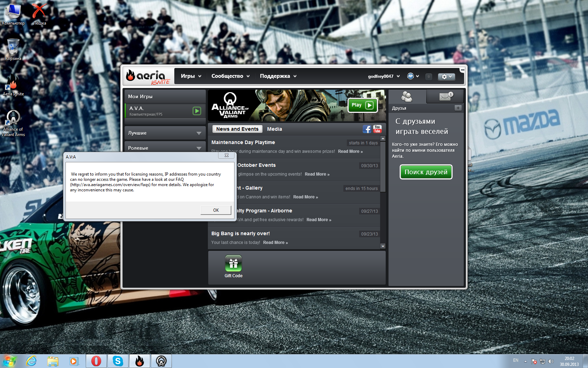Screen dimensions: 588x368
Task: Open the network icon in the system tray
Action: pyautogui.click(x=542, y=361)
